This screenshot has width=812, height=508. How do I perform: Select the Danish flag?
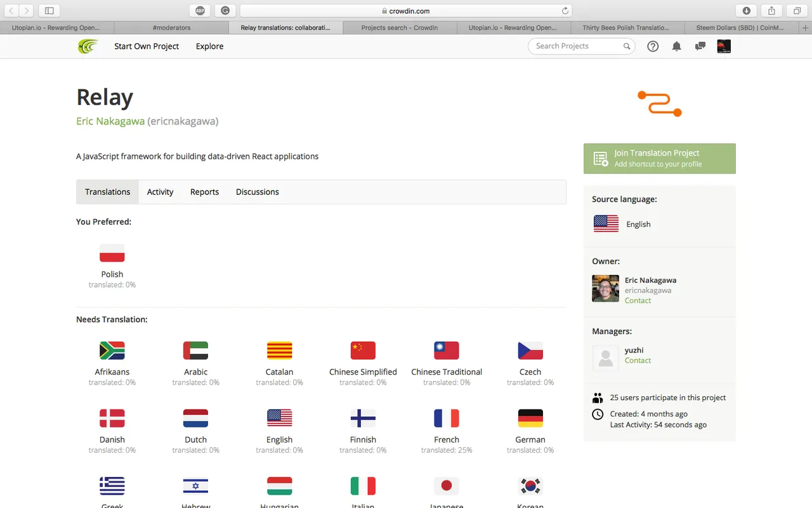[112, 418]
